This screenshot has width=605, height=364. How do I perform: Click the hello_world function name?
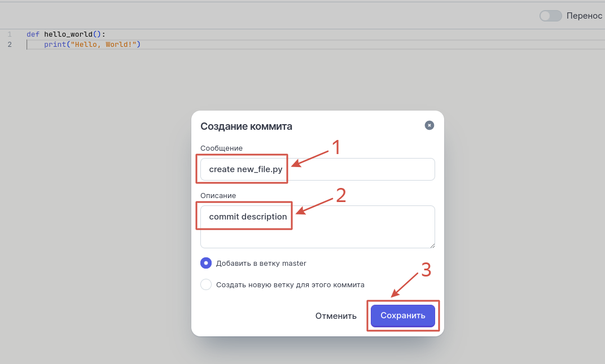[68, 34]
